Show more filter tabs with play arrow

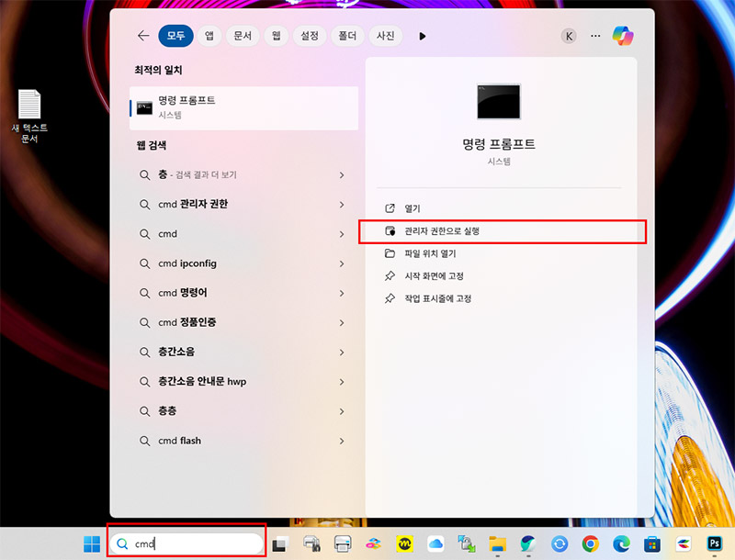tap(423, 36)
